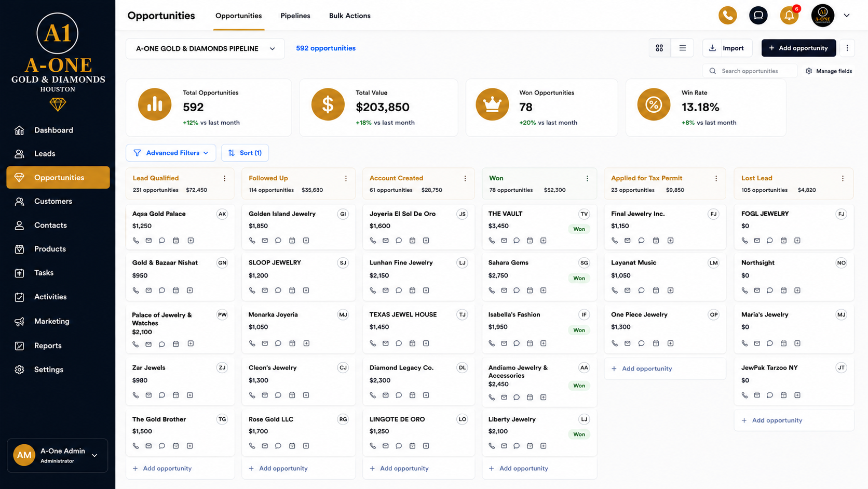Click email icon on THE VAULT card

tap(504, 241)
